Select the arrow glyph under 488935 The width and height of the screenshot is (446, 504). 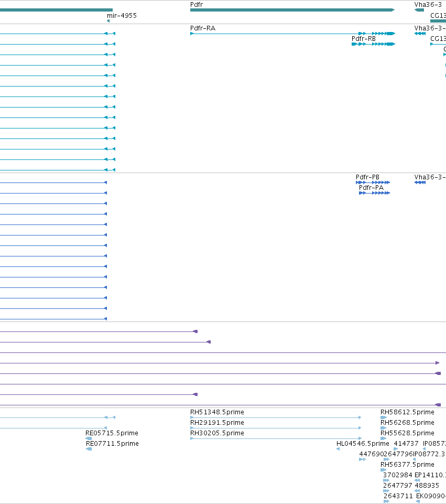coord(417,491)
